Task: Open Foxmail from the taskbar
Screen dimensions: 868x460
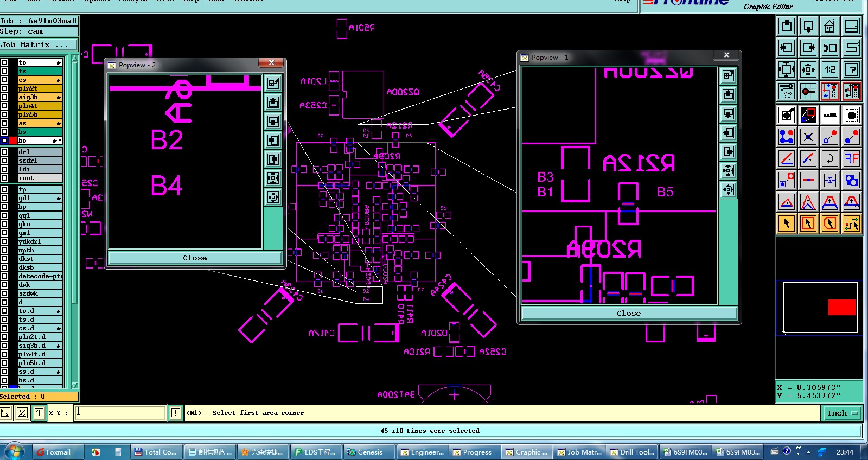Action: (x=58, y=452)
